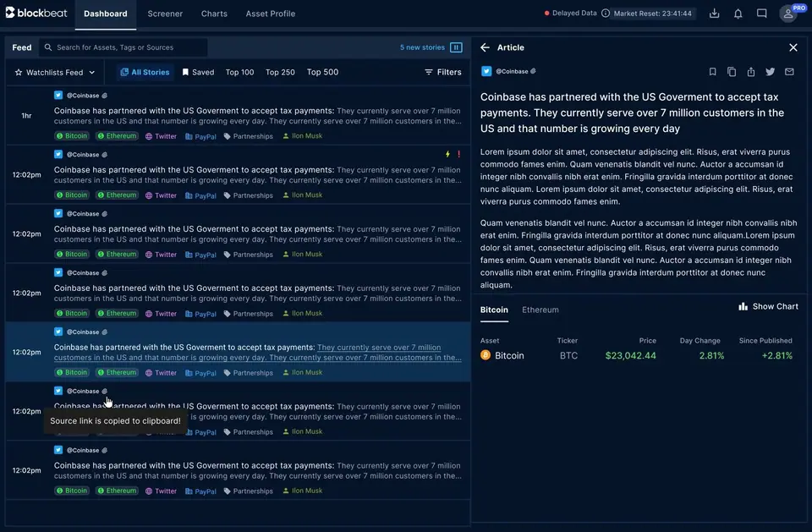
Task: Click Bitcoin tag in the highlighted story
Action: click(71, 372)
